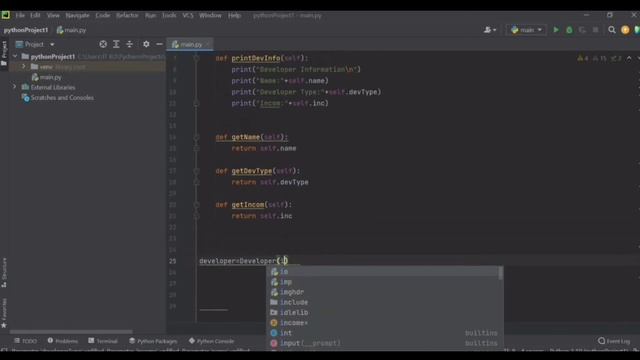Open the user account icon in toolbar

click(x=489, y=30)
